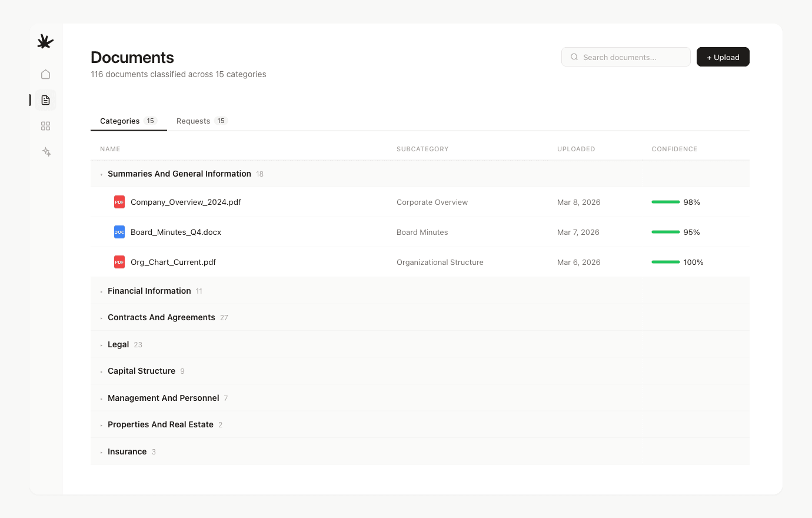Open the grid/apps view in the sidebar
The height and width of the screenshot is (518, 812).
(45, 126)
